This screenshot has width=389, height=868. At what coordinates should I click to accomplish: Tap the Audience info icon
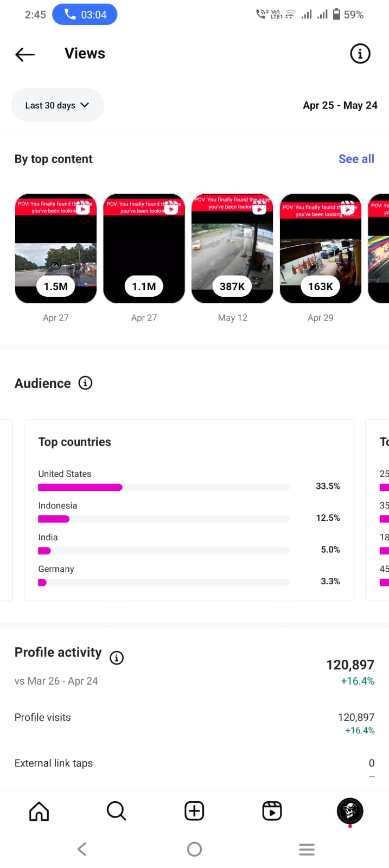tap(85, 383)
